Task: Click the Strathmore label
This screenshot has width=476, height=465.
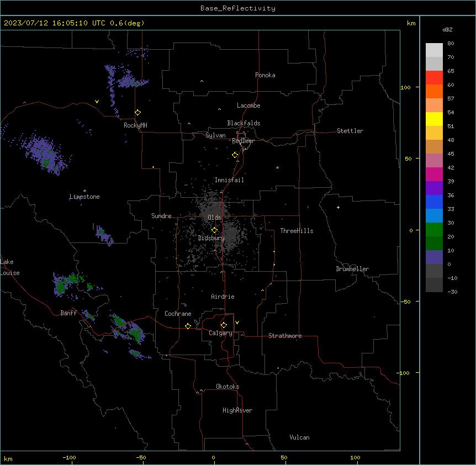Action: pos(285,336)
